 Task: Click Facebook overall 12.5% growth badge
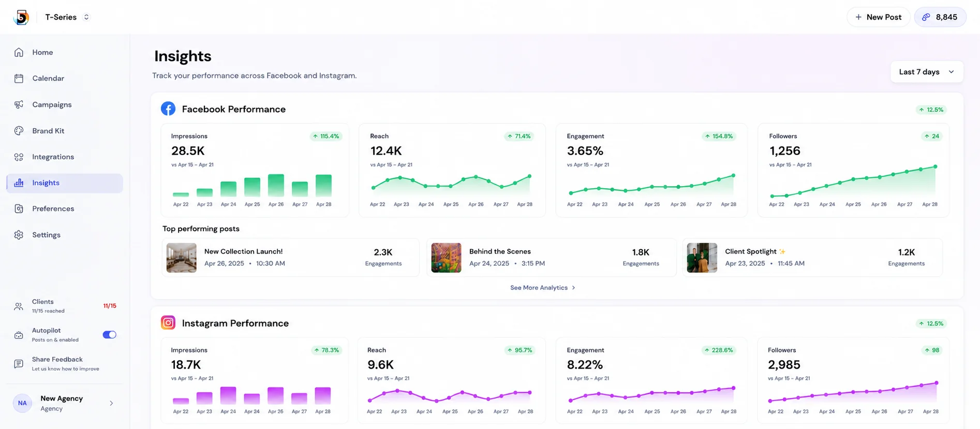coord(931,110)
